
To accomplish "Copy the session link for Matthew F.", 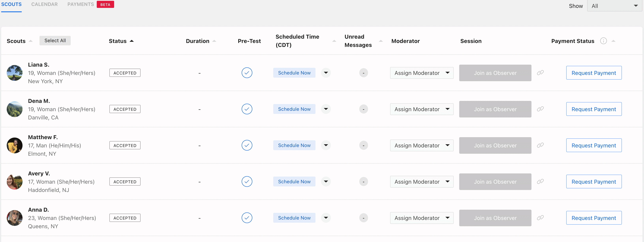I will coord(540,145).
